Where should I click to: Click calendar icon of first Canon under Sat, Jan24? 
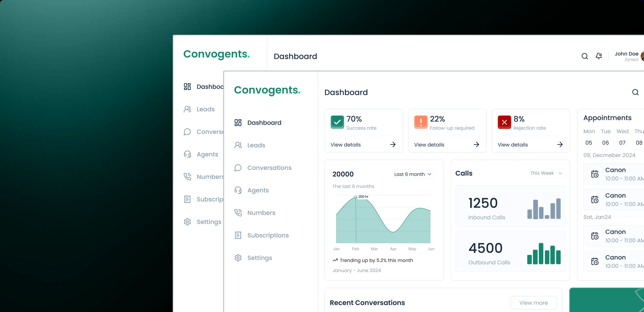pyautogui.click(x=595, y=236)
